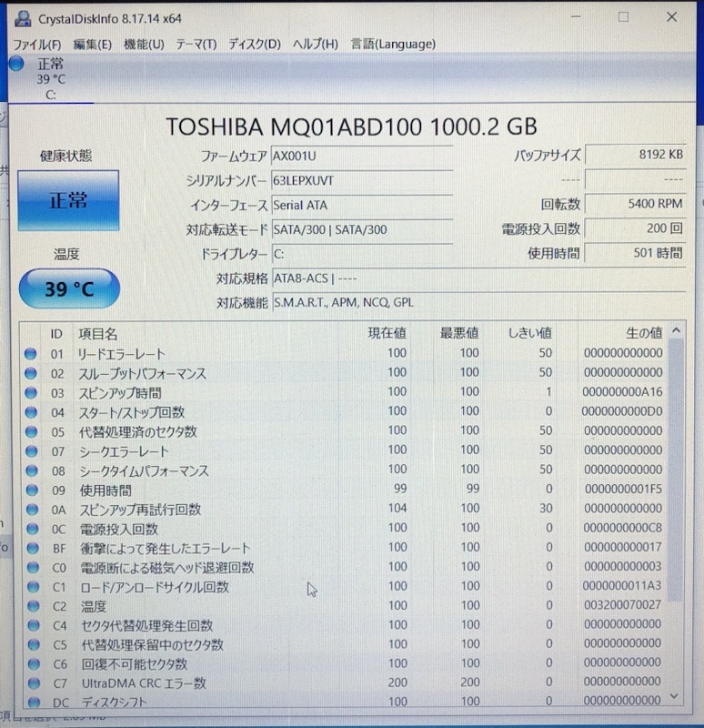Viewport: 704px width, 728px height.
Task: Click the 39 °C temperature button
Action: (69, 288)
